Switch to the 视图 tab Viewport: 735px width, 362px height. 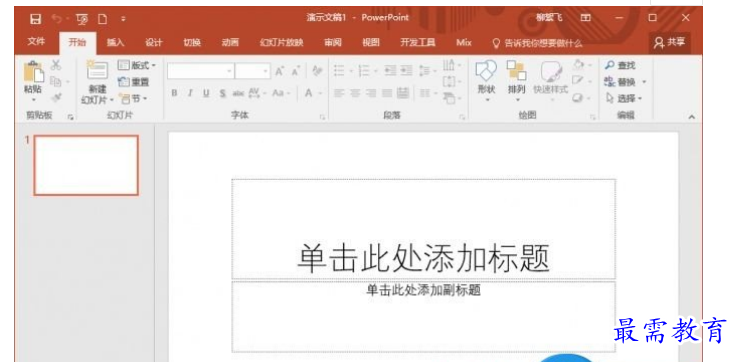(x=371, y=43)
